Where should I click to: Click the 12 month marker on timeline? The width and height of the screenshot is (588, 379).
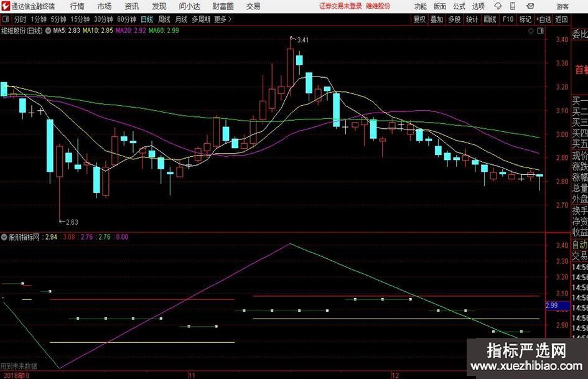point(395,375)
